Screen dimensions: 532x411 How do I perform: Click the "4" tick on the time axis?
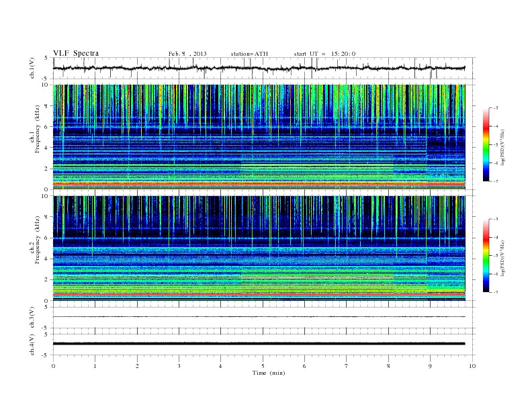pyautogui.click(x=220, y=366)
